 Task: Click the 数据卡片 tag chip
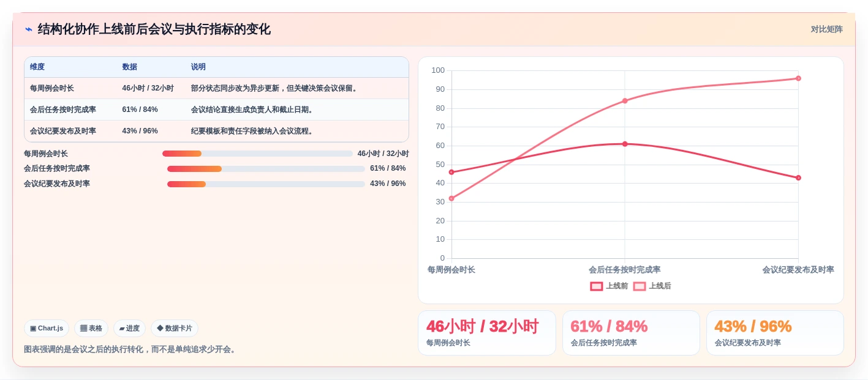[175, 328]
